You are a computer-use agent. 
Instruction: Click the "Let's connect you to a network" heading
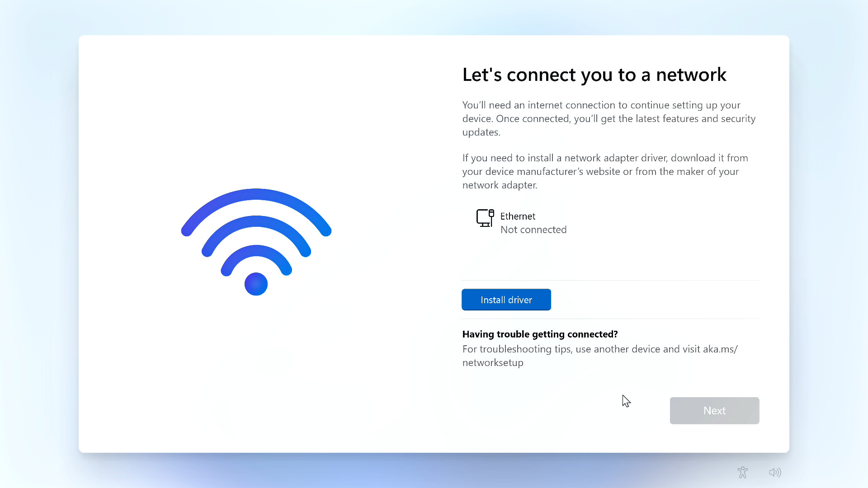tap(594, 75)
